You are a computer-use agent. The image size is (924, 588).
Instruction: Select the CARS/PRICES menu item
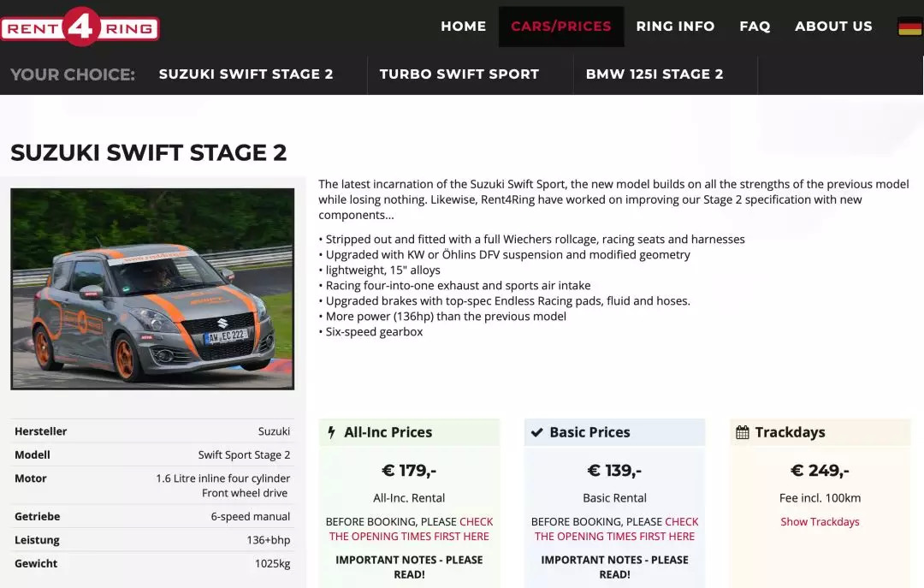tap(561, 27)
